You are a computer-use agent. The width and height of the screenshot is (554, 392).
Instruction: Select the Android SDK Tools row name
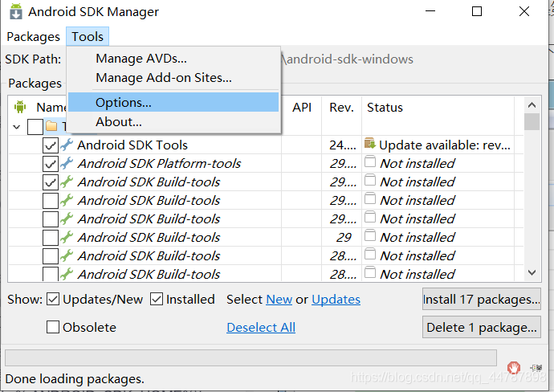[132, 145]
